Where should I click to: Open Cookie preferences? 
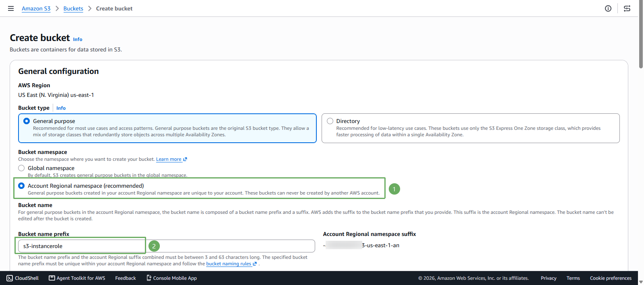click(611, 278)
